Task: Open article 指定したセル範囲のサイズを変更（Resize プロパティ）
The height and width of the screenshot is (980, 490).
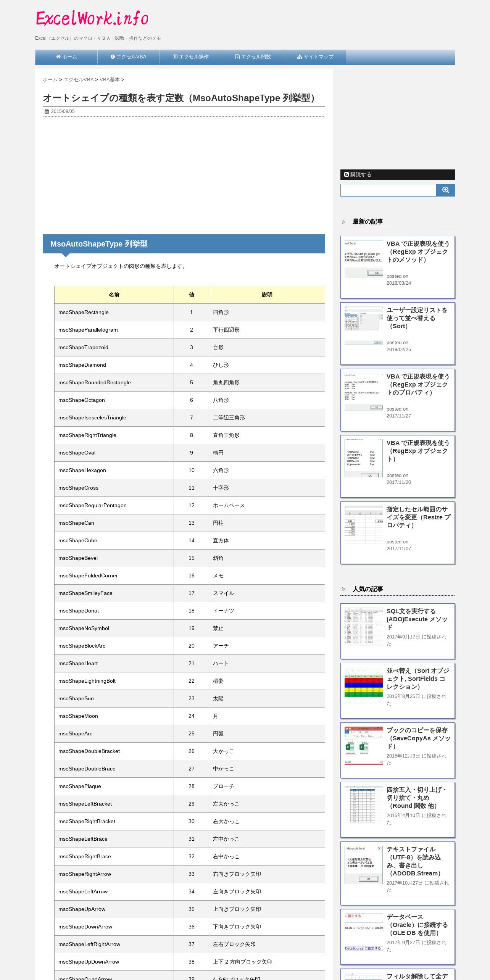Action: pyautogui.click(x=418, y=517)
